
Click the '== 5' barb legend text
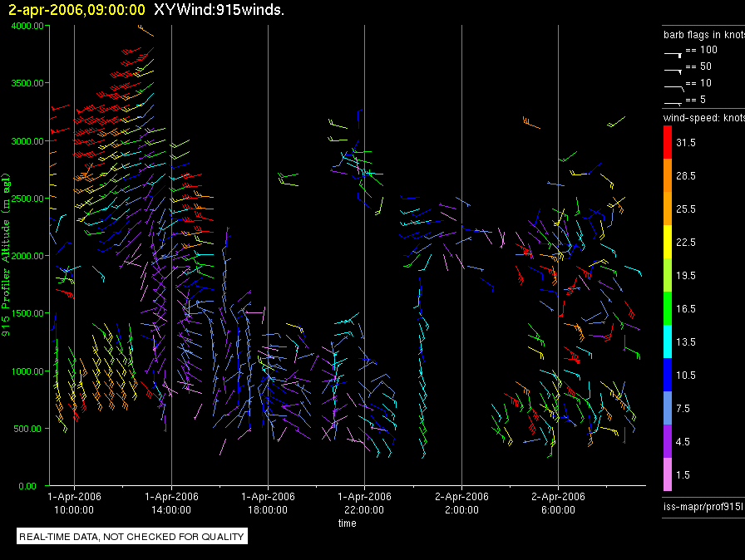[x=696, y=100]
